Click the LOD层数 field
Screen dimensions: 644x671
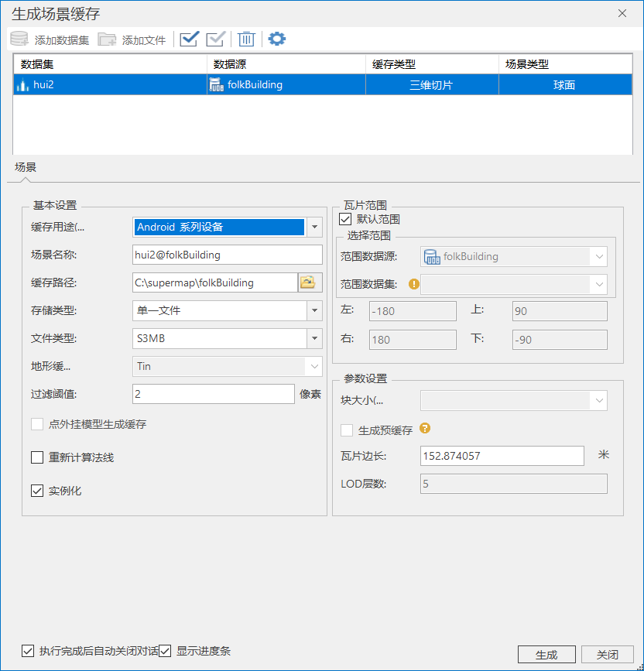point(513,484)
